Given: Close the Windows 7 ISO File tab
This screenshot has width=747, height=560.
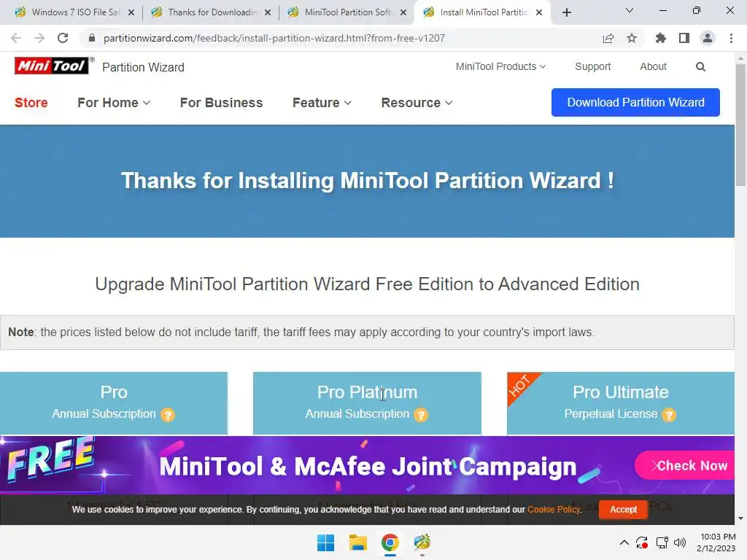Looking at the screenshot, I should pos(131,12).
